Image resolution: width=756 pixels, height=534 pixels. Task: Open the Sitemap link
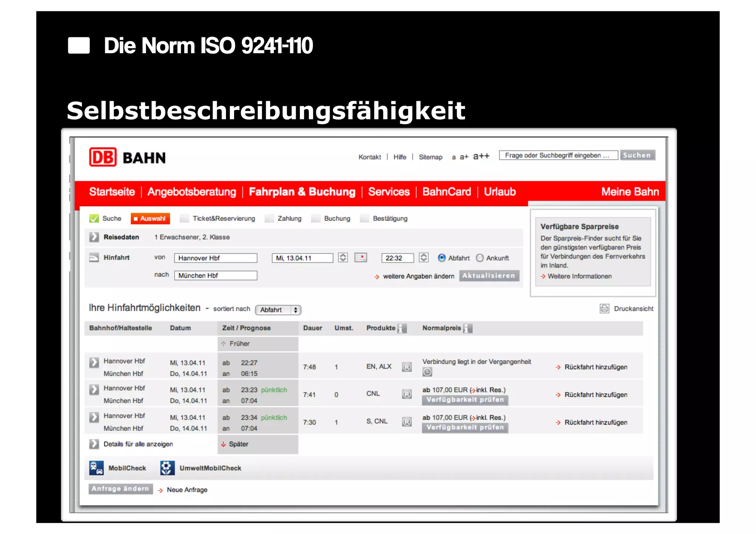coord(430,157)
